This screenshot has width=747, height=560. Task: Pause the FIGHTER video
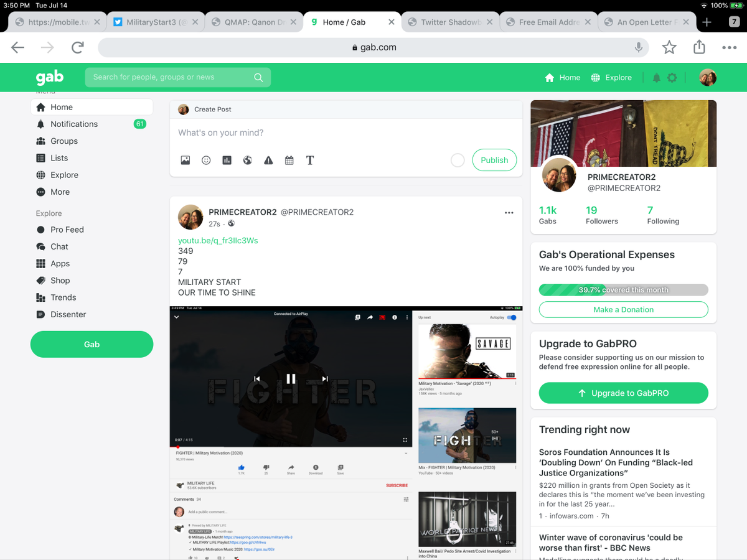tap(291, 378)
